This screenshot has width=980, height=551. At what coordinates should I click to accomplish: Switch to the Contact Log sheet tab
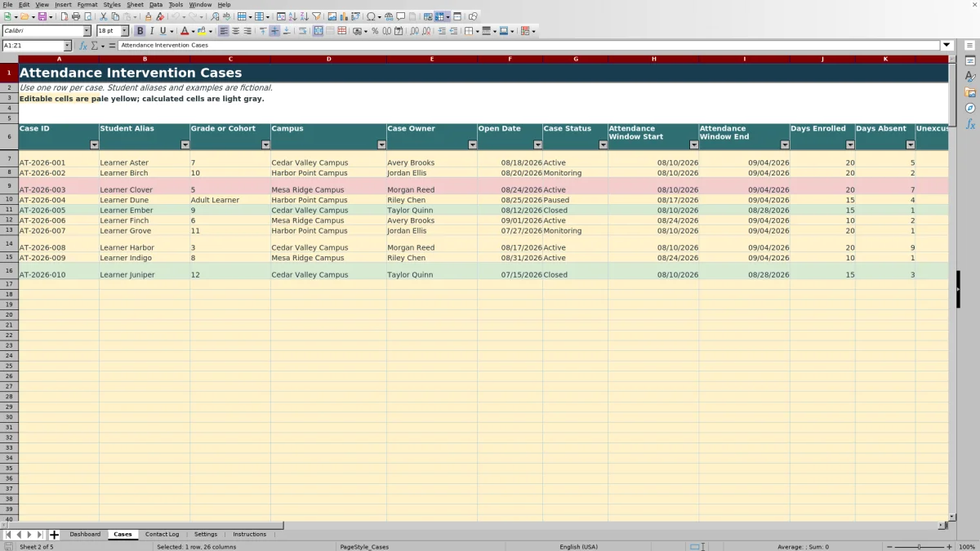[162, 535]
